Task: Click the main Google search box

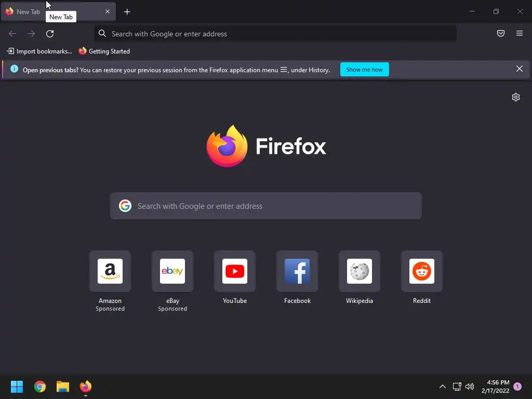Action: 266,206
